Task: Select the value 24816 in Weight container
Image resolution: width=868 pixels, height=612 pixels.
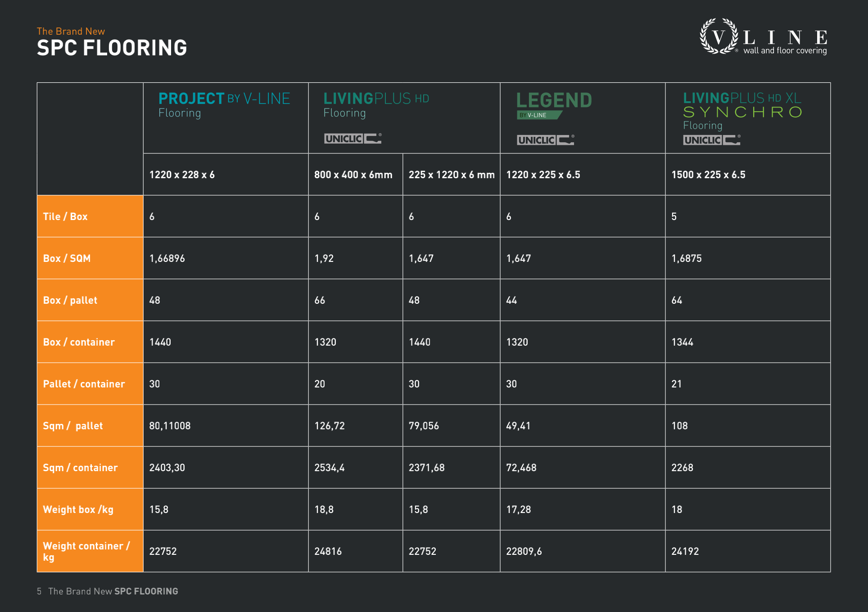Action: [328, 551]
